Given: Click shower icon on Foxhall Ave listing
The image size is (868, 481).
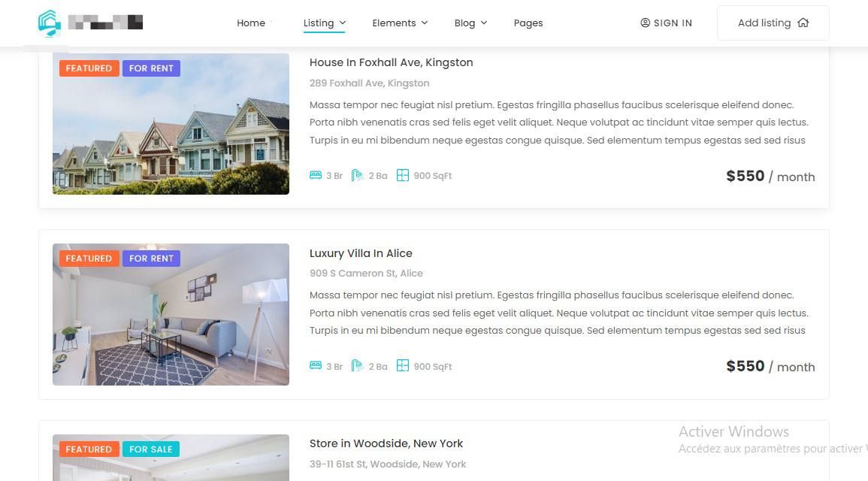Looking at the screenshot, I should coord(357,175).
